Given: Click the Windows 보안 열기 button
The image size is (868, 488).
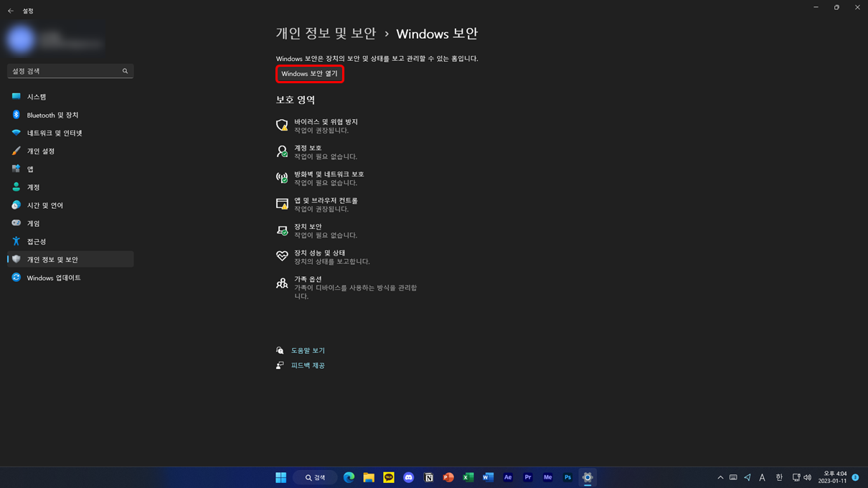Looking at the screenshot, I should coord(310,74).
